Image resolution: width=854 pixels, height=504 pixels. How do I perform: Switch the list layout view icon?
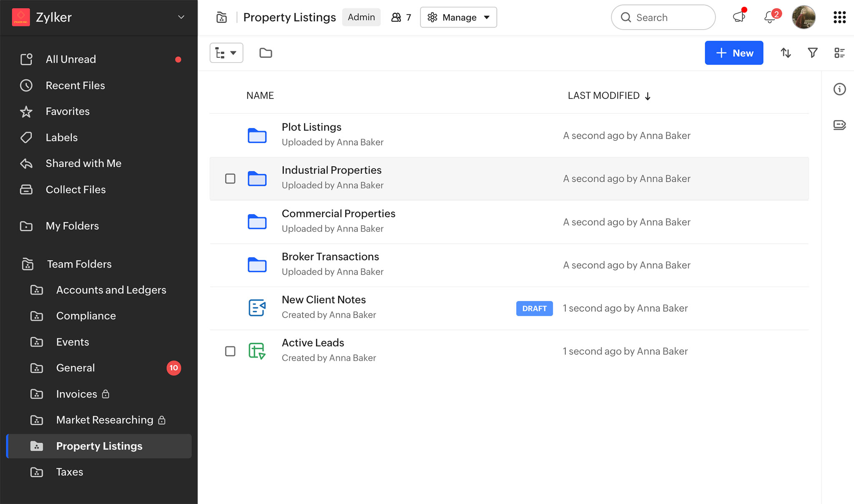(839, 53)
